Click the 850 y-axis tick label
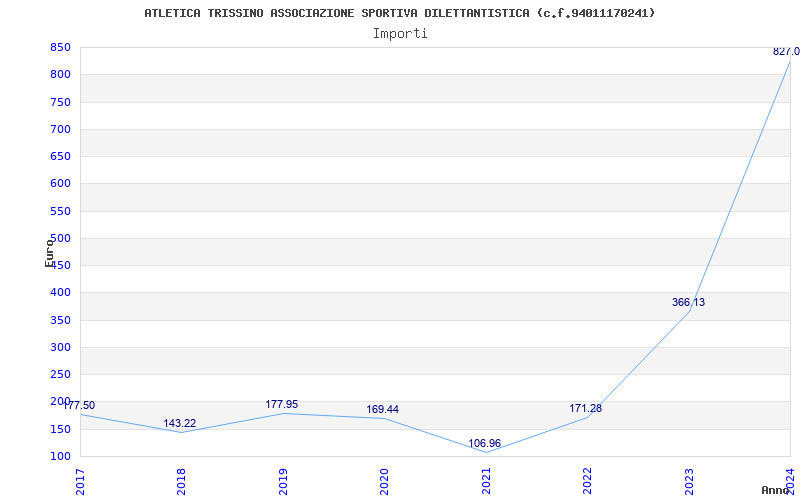The height and width of the screenshot is (500, 800). (x=60, y=48)
